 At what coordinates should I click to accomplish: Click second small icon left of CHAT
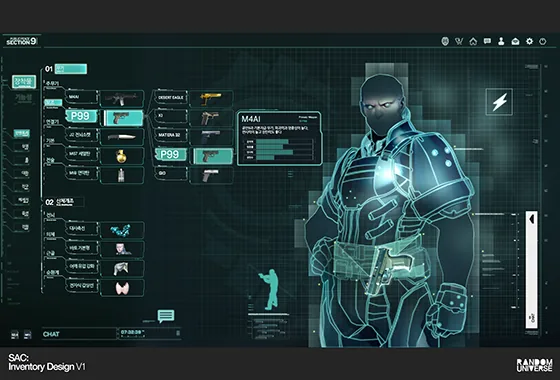click(28, 335)
